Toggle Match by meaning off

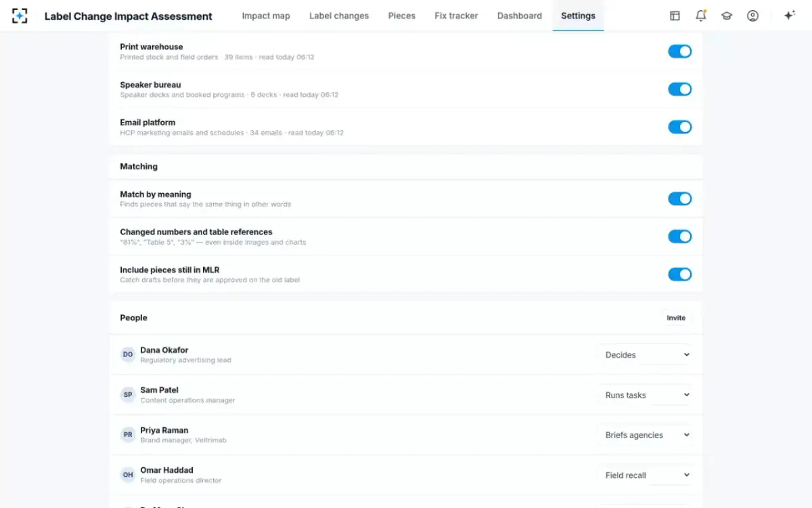[x=680, y=198]
